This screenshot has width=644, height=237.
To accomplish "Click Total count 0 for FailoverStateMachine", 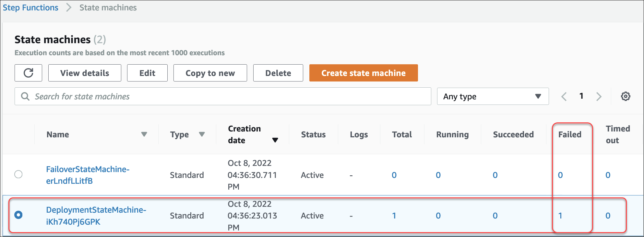I will [x=394, y=175].
